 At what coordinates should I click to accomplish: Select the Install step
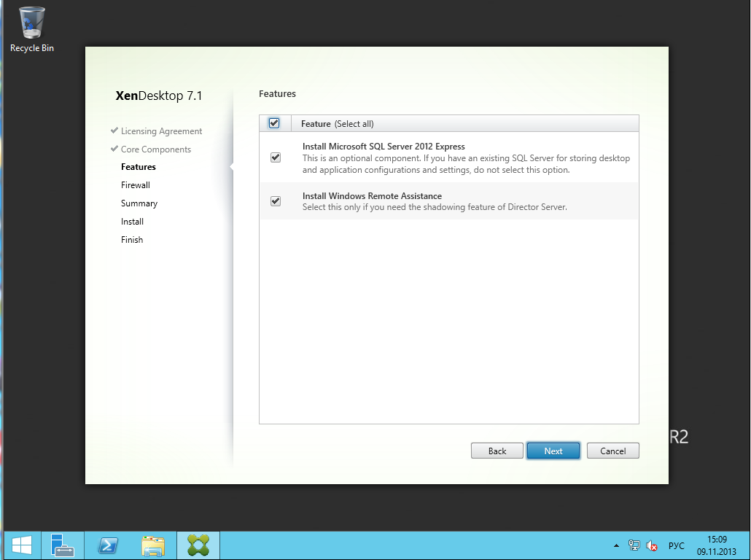(x=132, y=222)
